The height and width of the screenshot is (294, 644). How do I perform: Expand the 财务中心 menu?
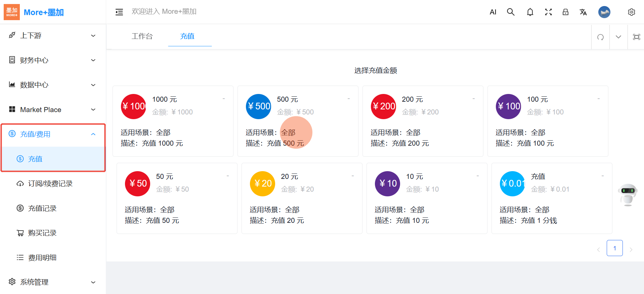coord(53,60)
